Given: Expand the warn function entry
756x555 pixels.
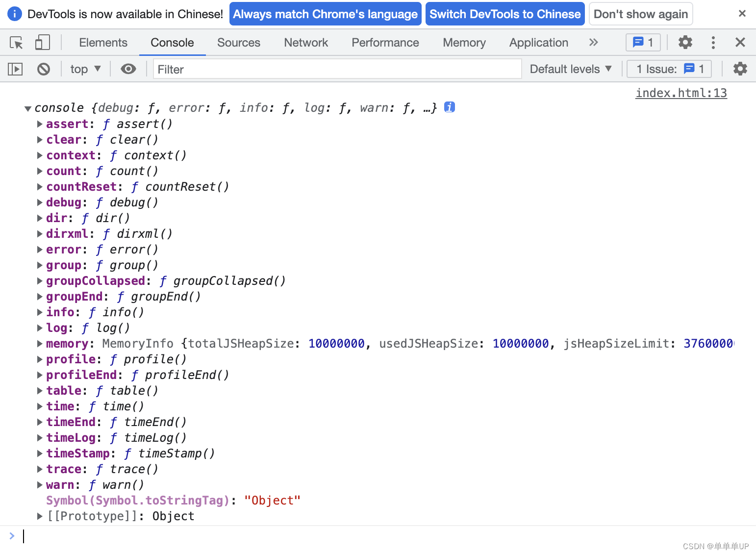Looking at the screenshot, I should pyautogui.click(x=40, y=485).
